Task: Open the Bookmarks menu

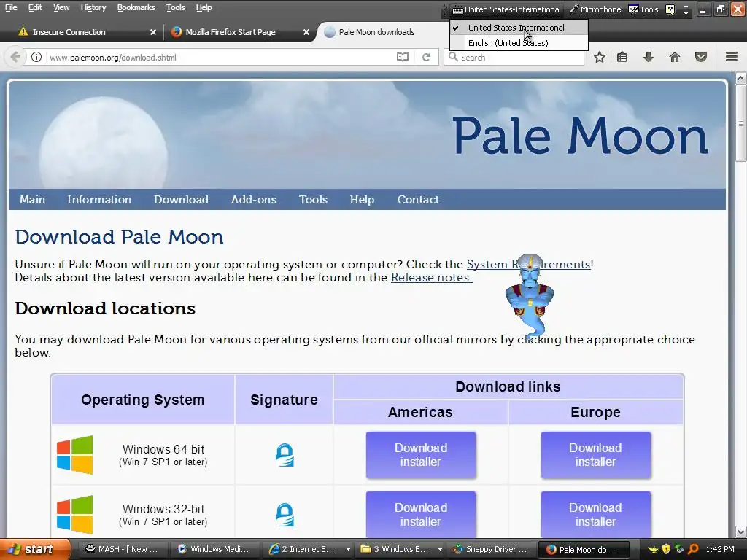Action: (x=136, y=7)
